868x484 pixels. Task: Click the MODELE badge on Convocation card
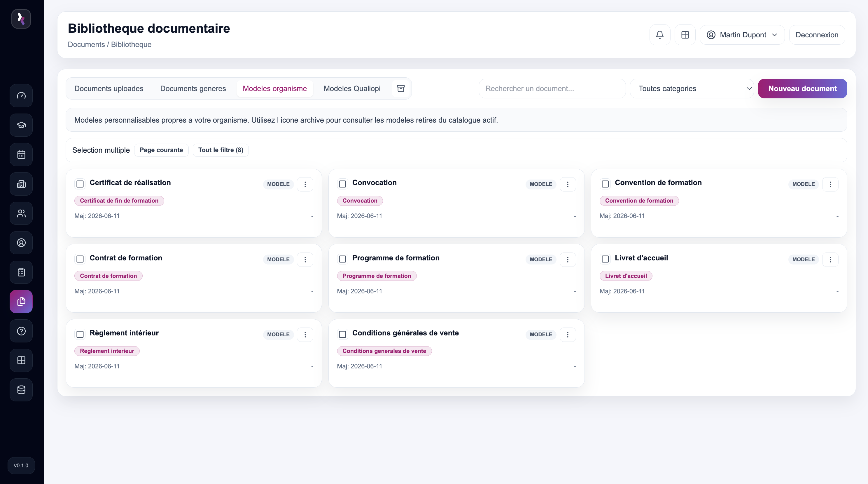540,184
